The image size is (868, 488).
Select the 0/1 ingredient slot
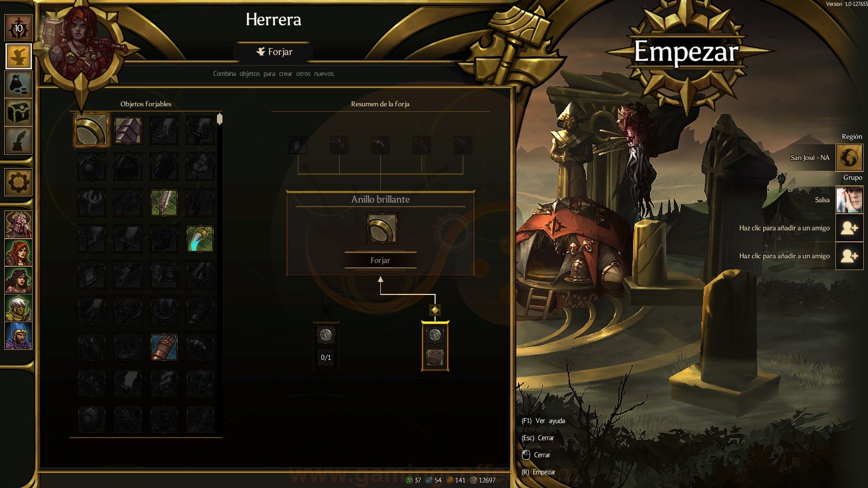326,346
